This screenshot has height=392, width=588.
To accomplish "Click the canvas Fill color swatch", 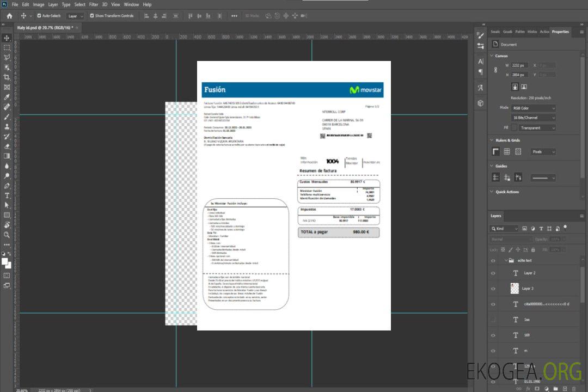I will point(514,128).
